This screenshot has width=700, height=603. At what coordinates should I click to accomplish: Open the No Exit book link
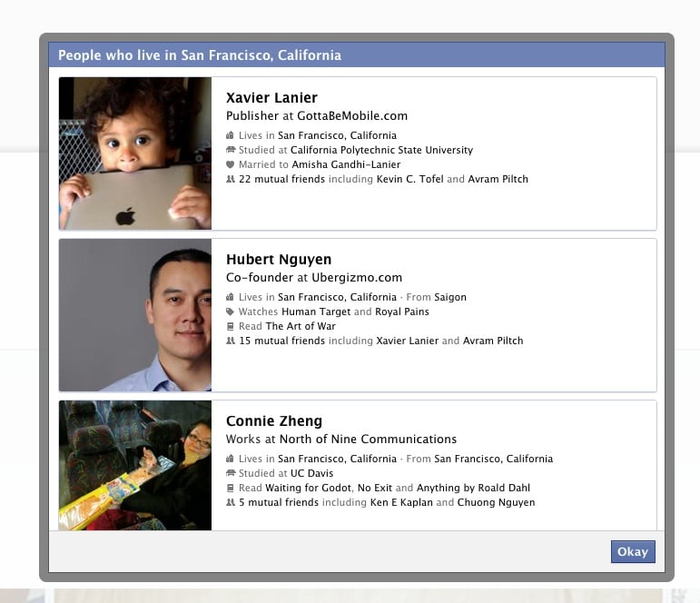pyautogui.click(x=375, y=488)
